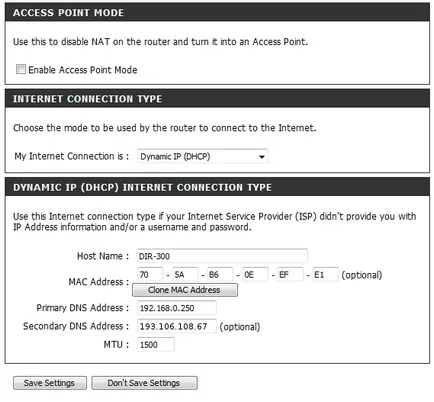Click the Clone MAC Address button
This screenshot has width=434, height=402.
point(185,290)
